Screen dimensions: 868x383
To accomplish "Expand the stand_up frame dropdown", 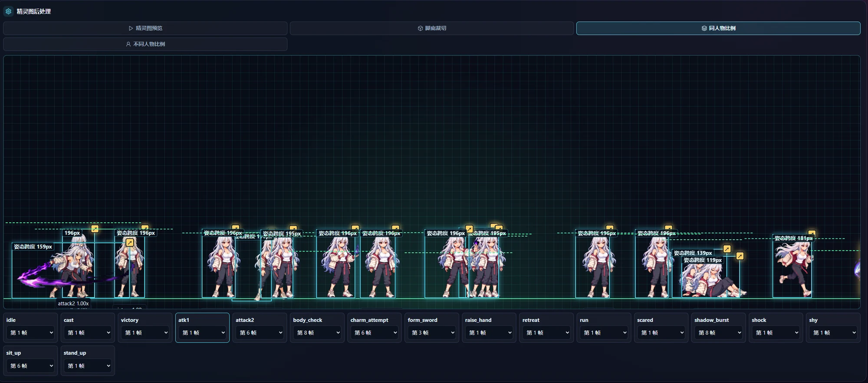I will click(88, 366).
